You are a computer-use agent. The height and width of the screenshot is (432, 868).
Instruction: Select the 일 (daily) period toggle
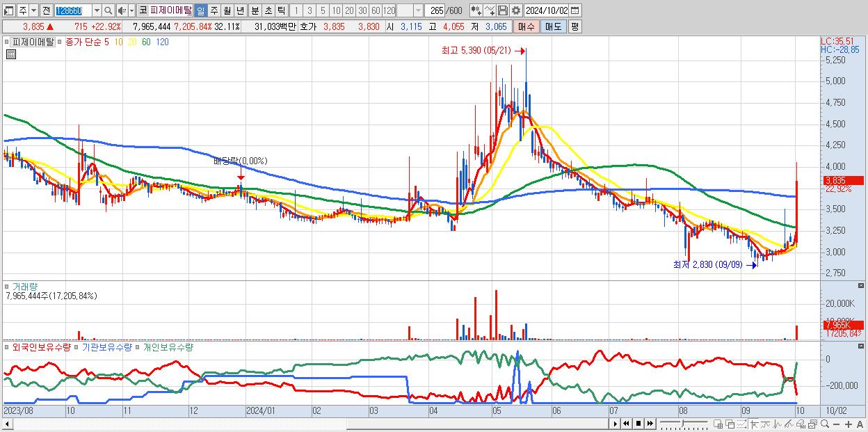coord(200,10)
